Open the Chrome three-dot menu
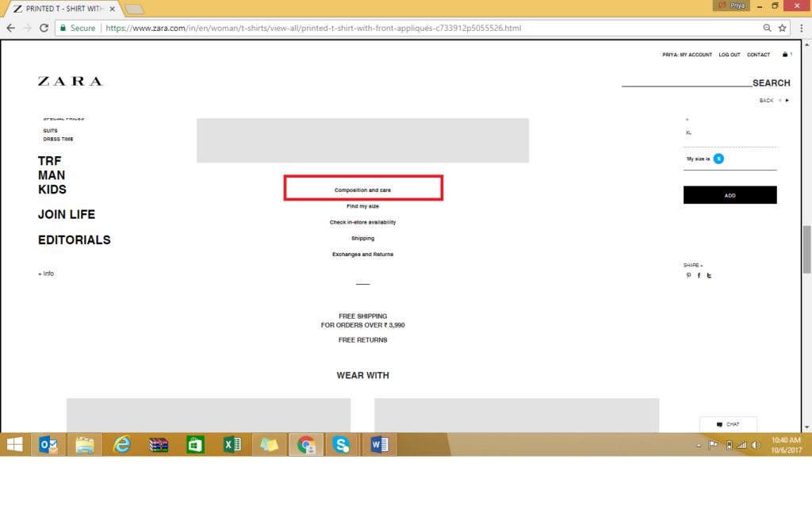This screenshot has width=812, height=517. (x=802, y=28)
